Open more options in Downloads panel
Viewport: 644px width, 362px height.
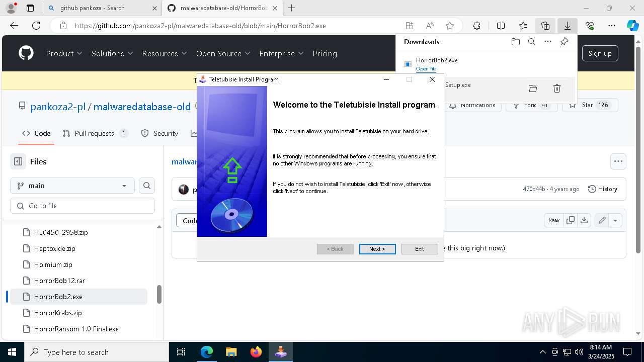548,42
